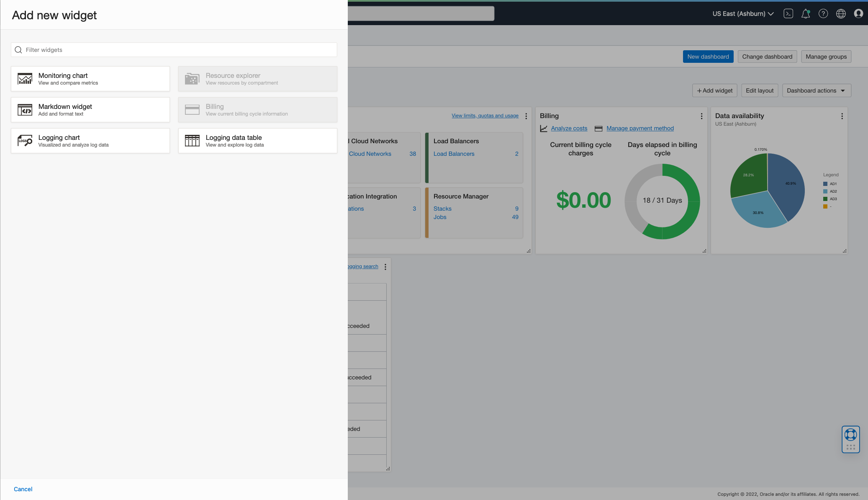
Task: Open the Billing widget three-dot menu
Action: [x=702, y=116]
